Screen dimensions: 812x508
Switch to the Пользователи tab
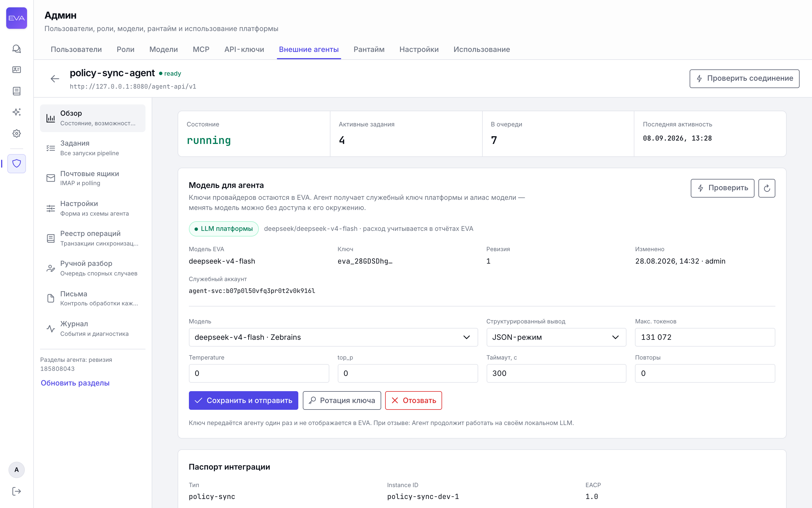(x=76, y=49)
